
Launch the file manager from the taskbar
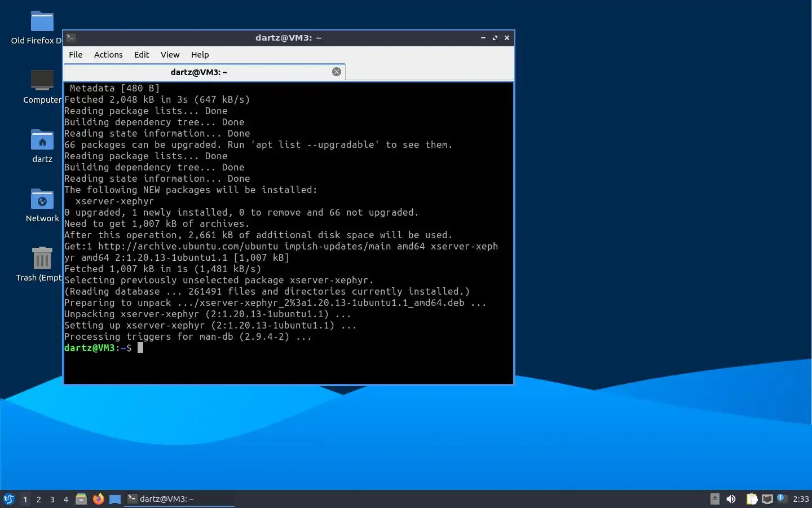pyautogui.click(x=81, y=499)
